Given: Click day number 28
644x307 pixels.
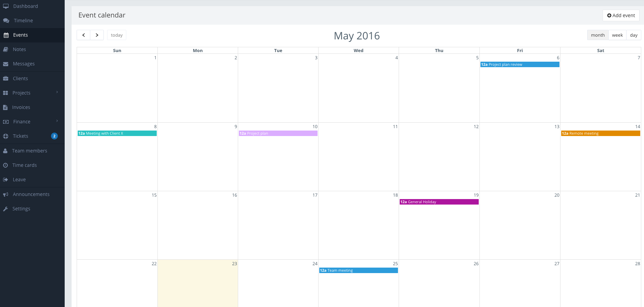Looking at the screenshot, I should click(x=637, y=263).
